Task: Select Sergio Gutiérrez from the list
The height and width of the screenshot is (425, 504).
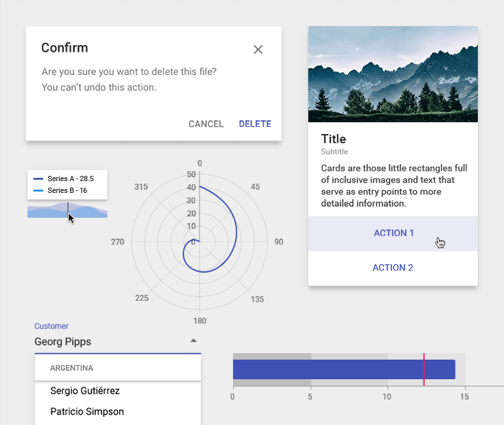Action: (85, 391)
